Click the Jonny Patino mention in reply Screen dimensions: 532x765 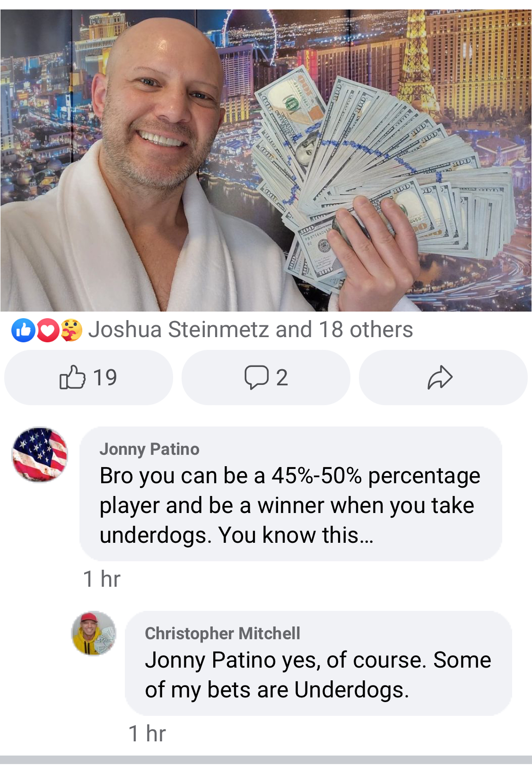tap(210, 660)
